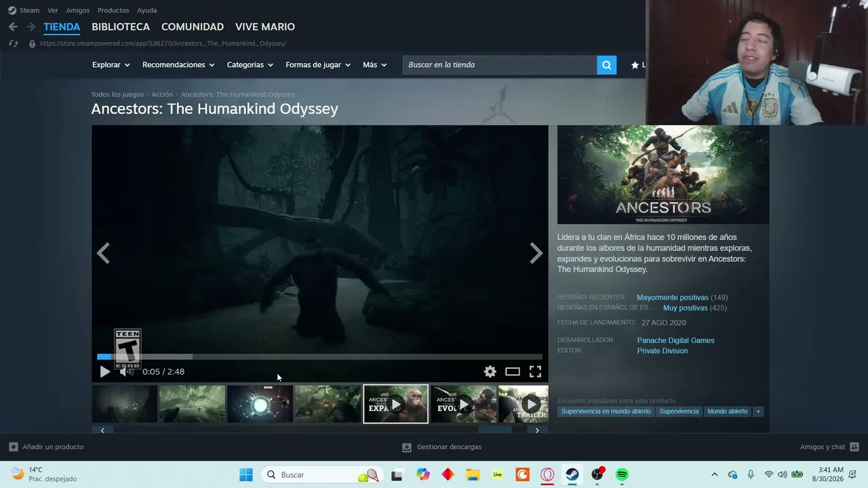This screenshot has height=488, width=868.
Task: Click the Ancestors: The Humankind Odyssey breadcrumb
Action: pos(238,94)
